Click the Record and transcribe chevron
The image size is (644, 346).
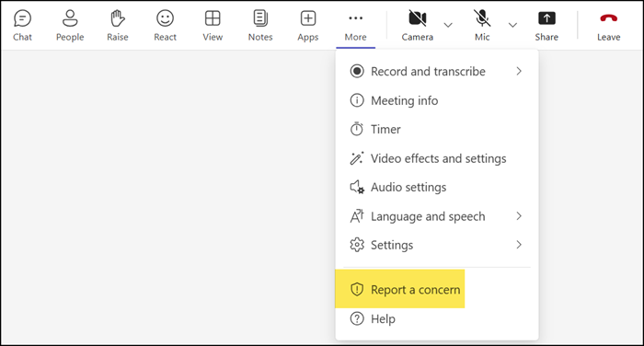519,71
